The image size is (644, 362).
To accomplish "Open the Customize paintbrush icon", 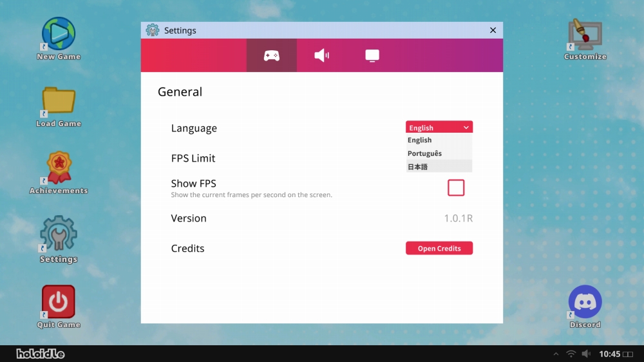I will (585, 34).
